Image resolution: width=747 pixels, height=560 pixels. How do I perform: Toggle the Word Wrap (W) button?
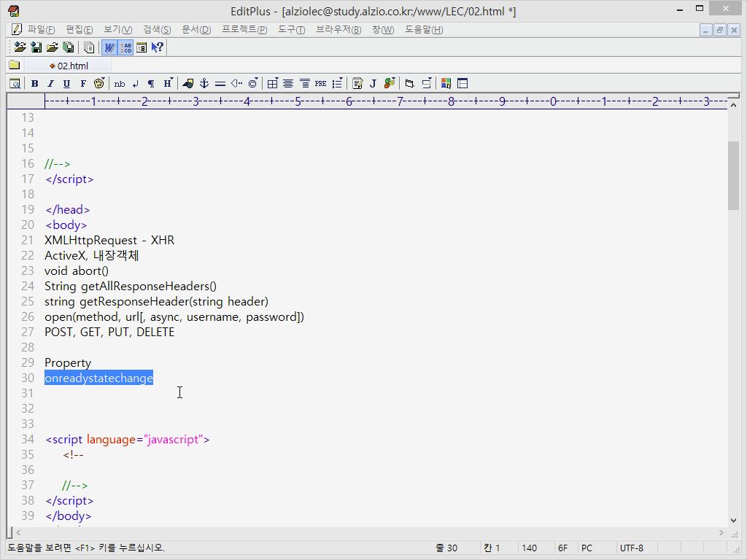point(109,47)
